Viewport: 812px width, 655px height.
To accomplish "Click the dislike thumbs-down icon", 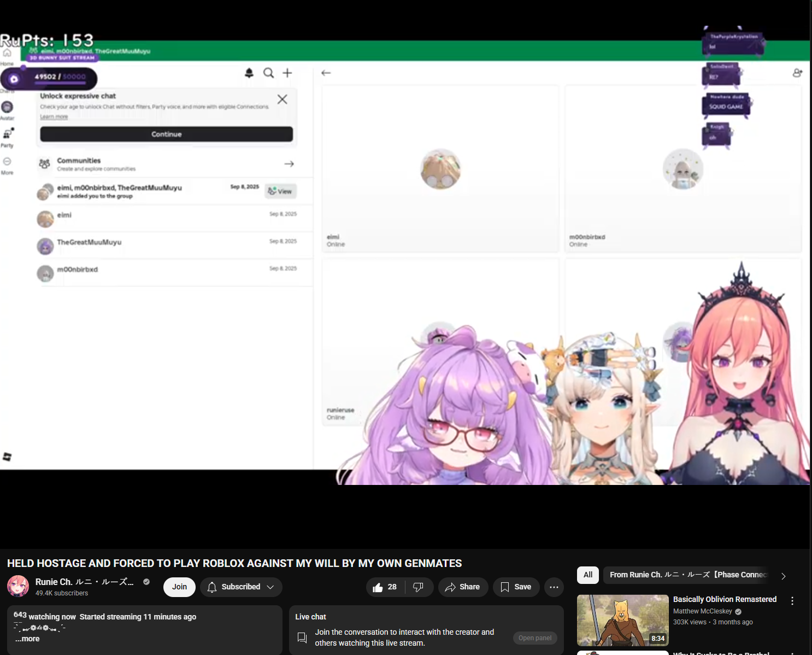I will click(x=419, y=587).
